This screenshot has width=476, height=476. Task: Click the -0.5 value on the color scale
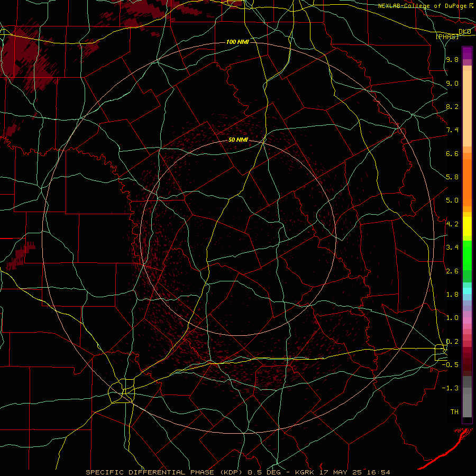tap(451, 365)
